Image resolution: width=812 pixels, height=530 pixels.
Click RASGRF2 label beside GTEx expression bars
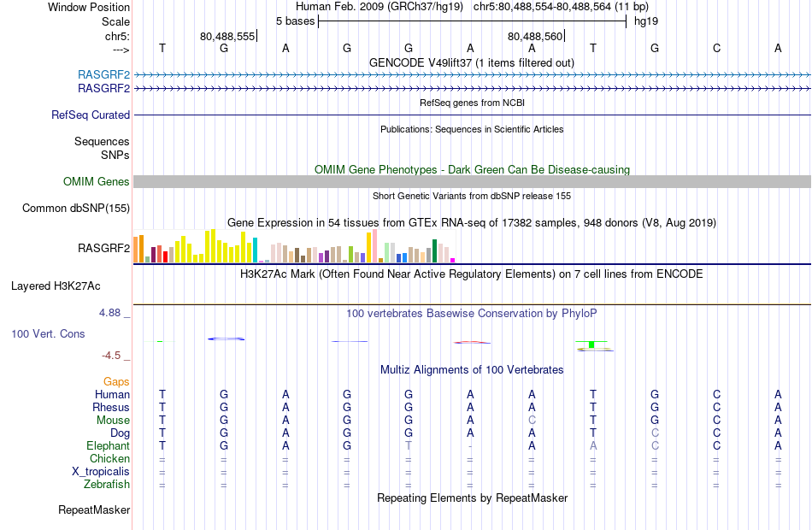click(x=103, y=248)
